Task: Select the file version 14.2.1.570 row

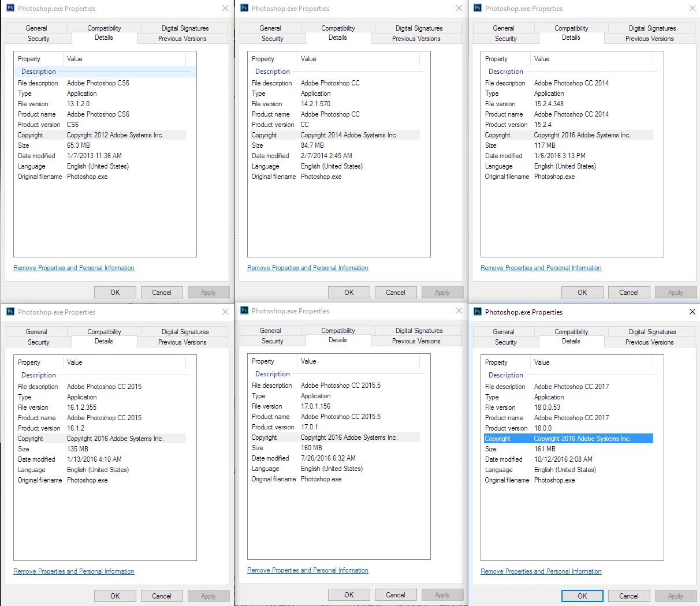Action: (x=335, y=104)
